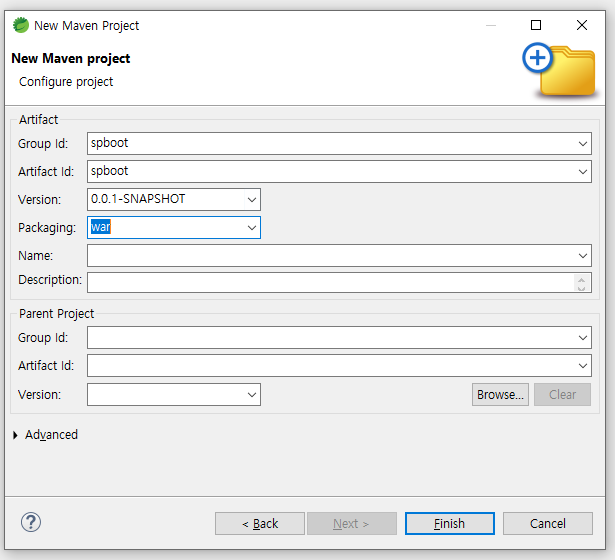
Task: Click the Parent Project group heading
Action: [56, 313]
